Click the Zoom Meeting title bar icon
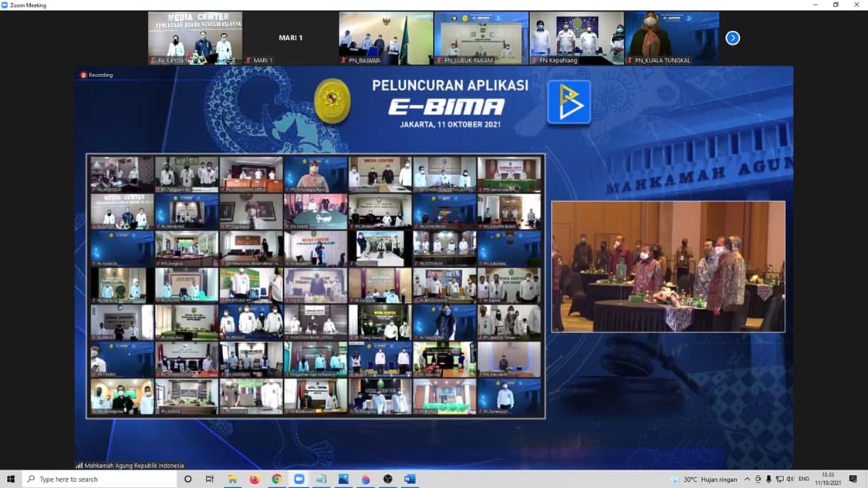This screenshot has width=868, height=488. pyautogui.click(x=5, y=5)
